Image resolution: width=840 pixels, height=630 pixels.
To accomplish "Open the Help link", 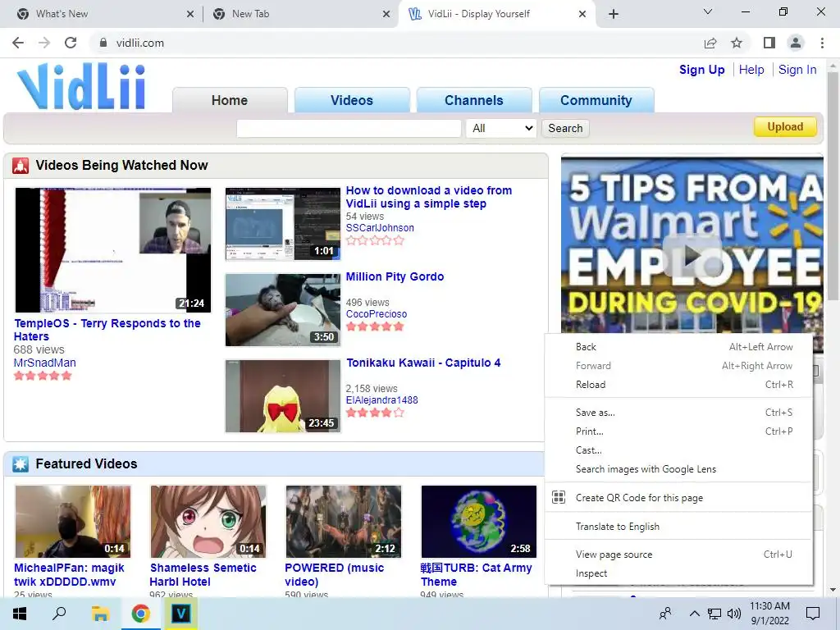I will tap(751, 70).
